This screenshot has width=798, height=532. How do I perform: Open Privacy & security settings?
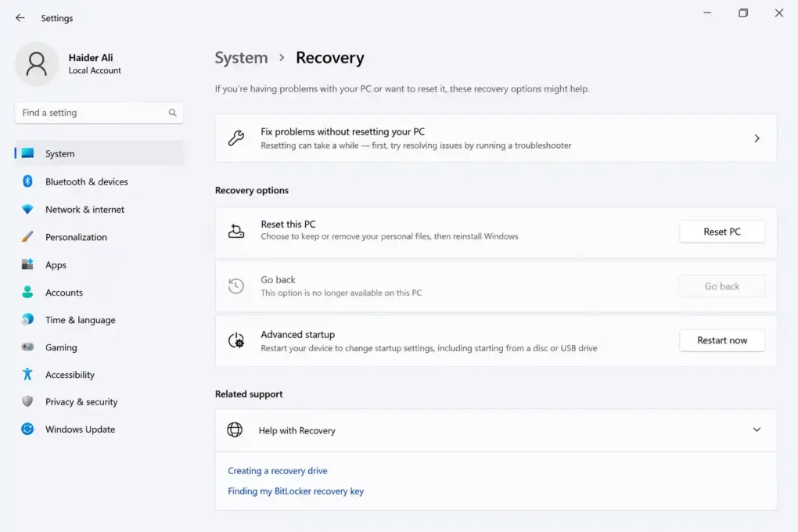(99, 401)
